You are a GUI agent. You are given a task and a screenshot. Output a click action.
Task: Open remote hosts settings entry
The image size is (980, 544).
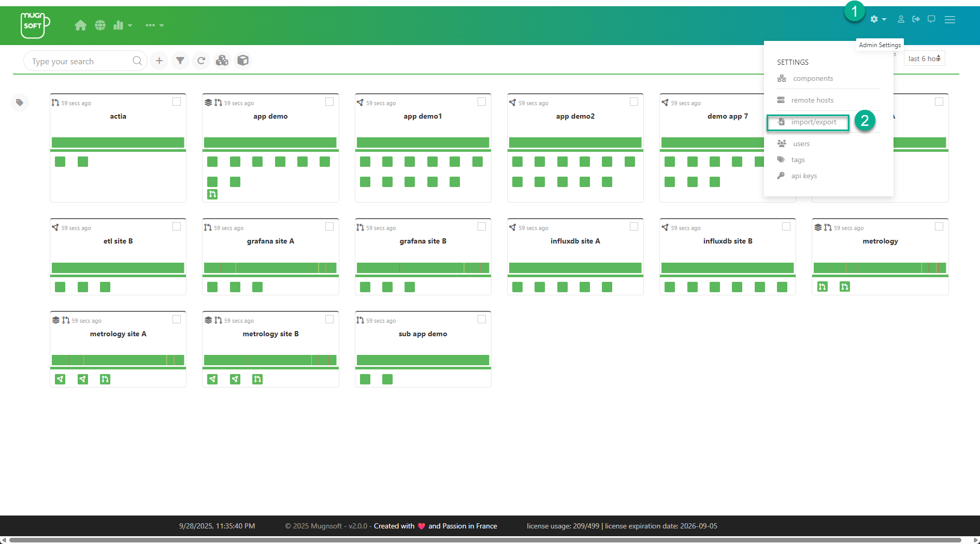pyautogui.click(x=812, y=101)
